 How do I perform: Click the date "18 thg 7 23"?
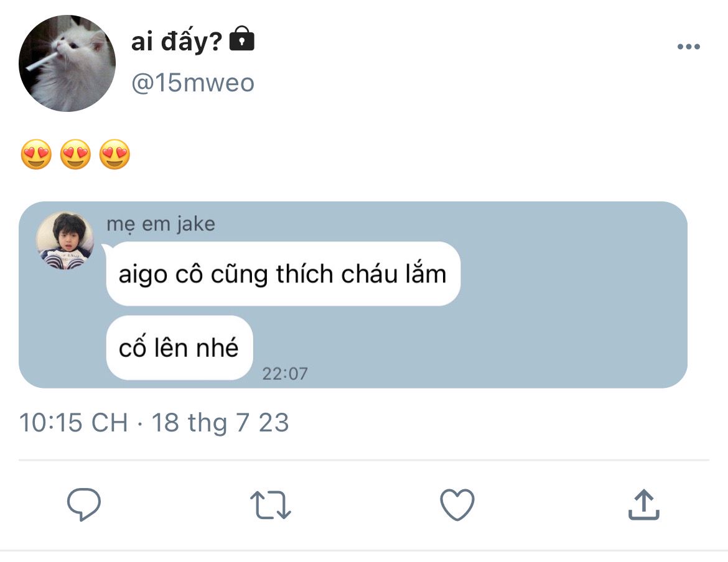220,422
